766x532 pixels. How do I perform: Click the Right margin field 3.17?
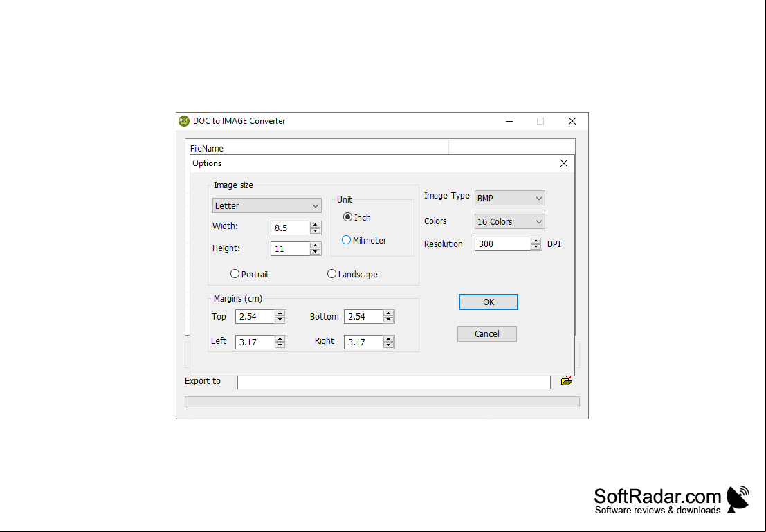[363, 342]
